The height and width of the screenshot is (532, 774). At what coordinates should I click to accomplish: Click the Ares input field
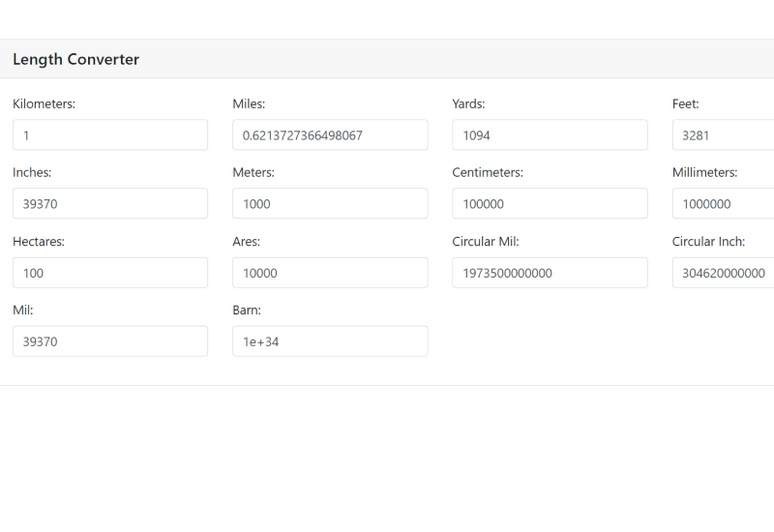click(330, 273)
